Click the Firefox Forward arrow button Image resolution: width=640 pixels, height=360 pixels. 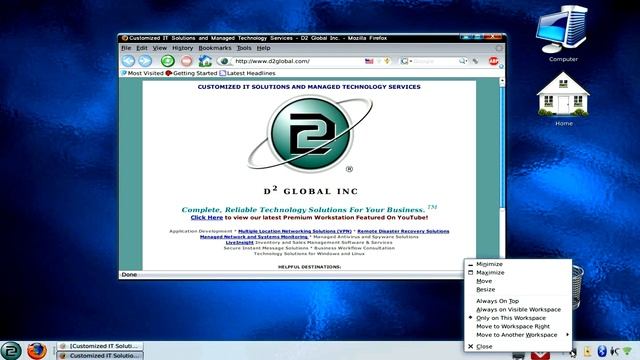pos(145,61)
